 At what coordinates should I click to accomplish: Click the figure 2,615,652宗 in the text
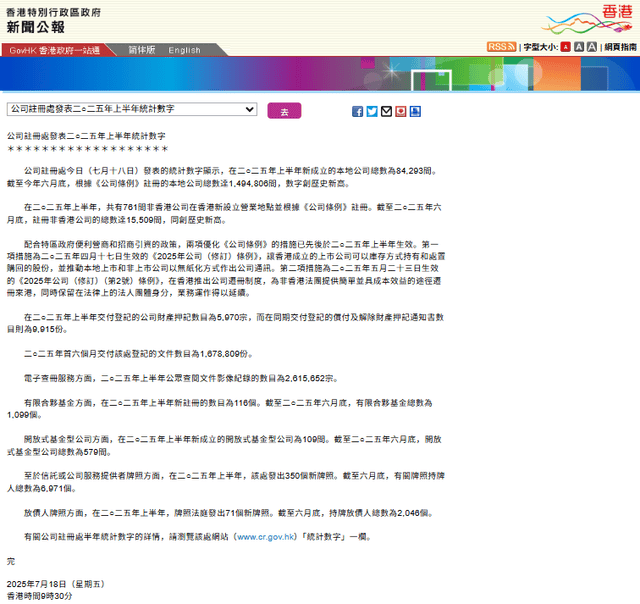(309, 378)
